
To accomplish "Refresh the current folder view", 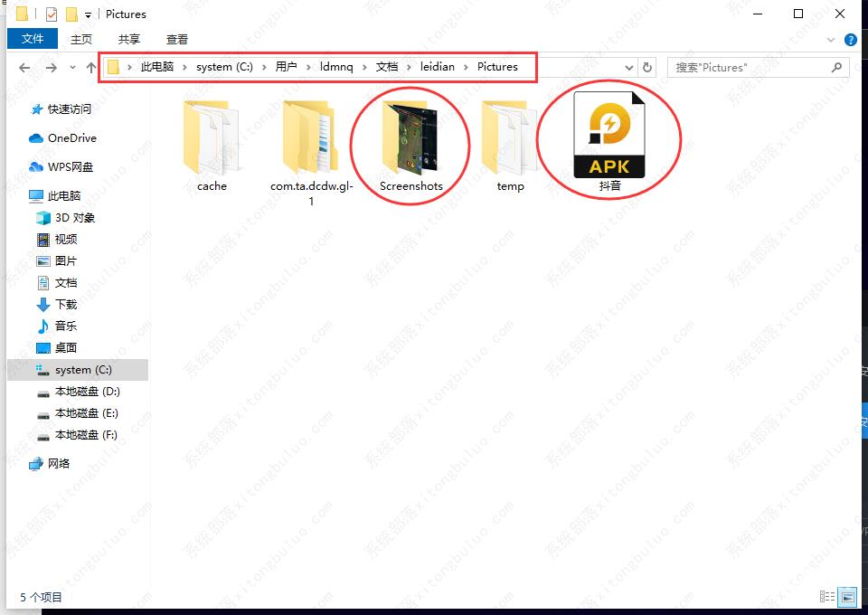I will 647,68.
